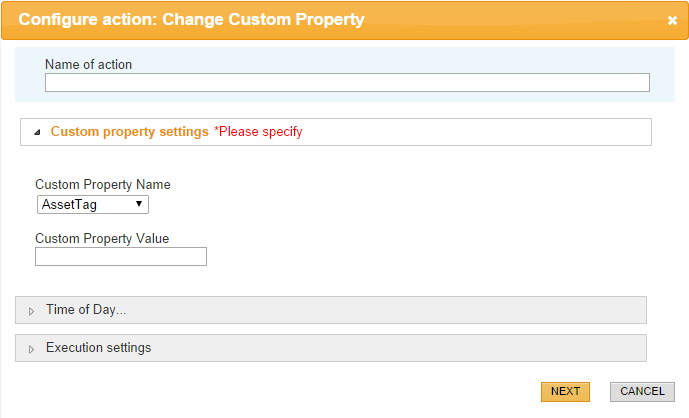Close the Configure action dialog

pyautogui.click(x=672, y=20)
